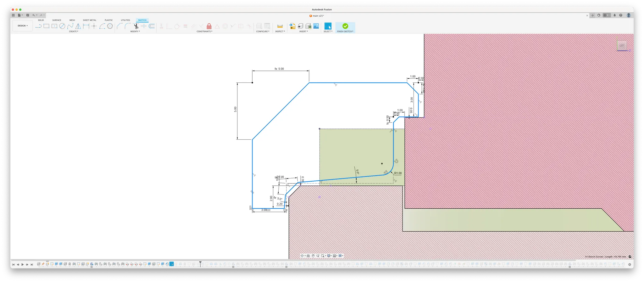Open the DESIGN workspace dropdown
644x282 pixels.
[x=22, y=26]
